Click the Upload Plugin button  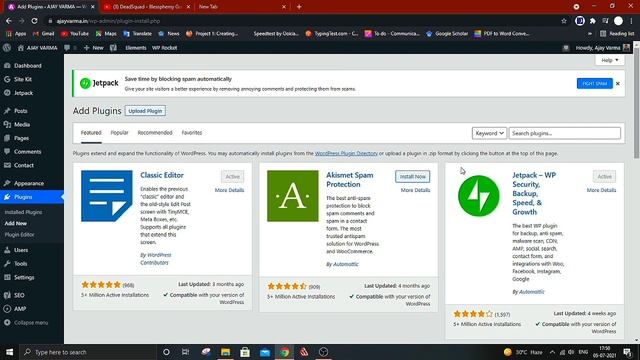(145, 111)
